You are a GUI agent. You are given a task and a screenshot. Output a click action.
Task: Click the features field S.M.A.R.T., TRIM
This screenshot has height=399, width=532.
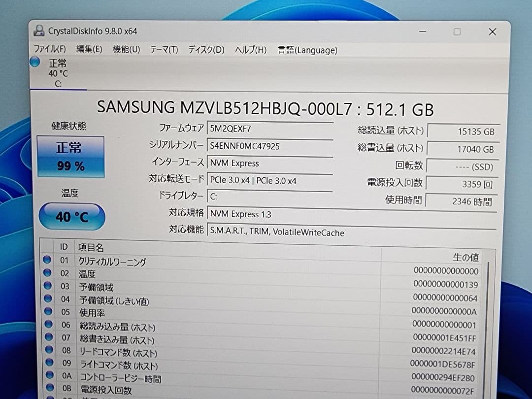click(352, 232)
